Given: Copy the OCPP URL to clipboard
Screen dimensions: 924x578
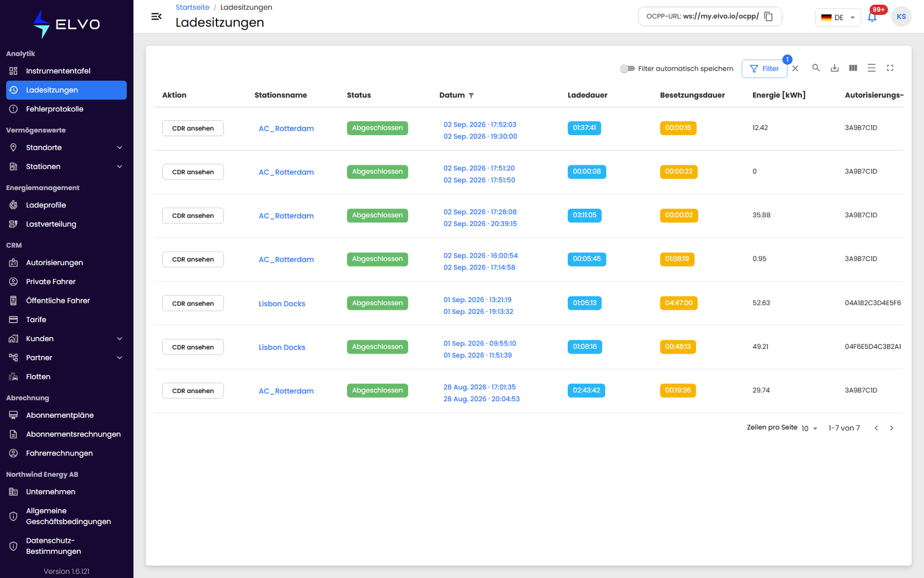Looking at the screenshot, I should point(768,16).
